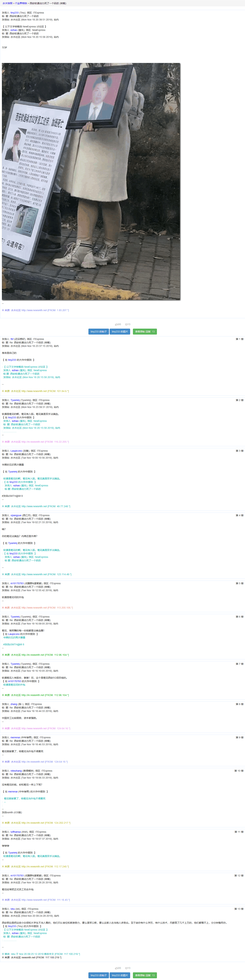Click the '第 11 楼' floor label
This screenshot has width=245, height=980.
pyautogui.click(x=239, y=832)
